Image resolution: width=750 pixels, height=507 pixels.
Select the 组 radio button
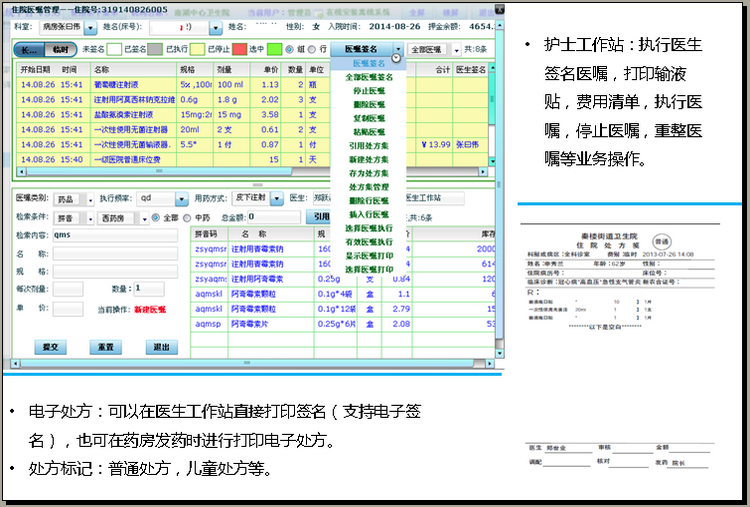pos(289,49)
